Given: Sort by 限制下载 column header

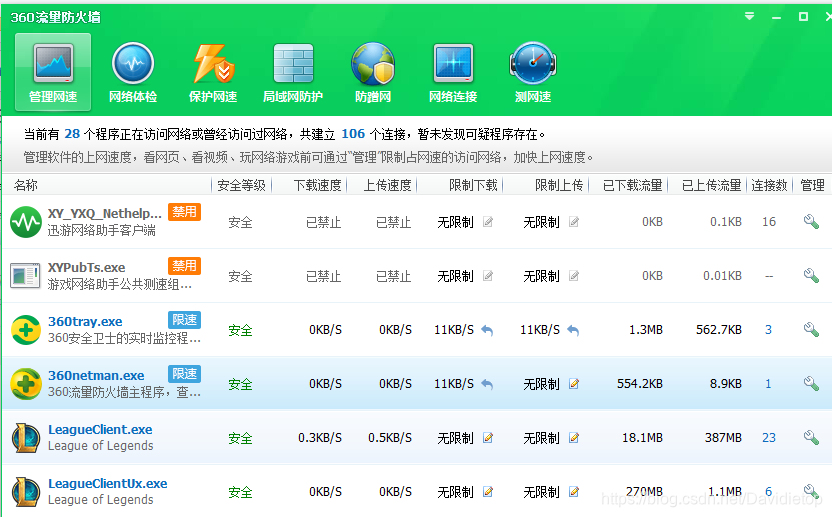Looking at the screenshot, I should click(473, 185).
